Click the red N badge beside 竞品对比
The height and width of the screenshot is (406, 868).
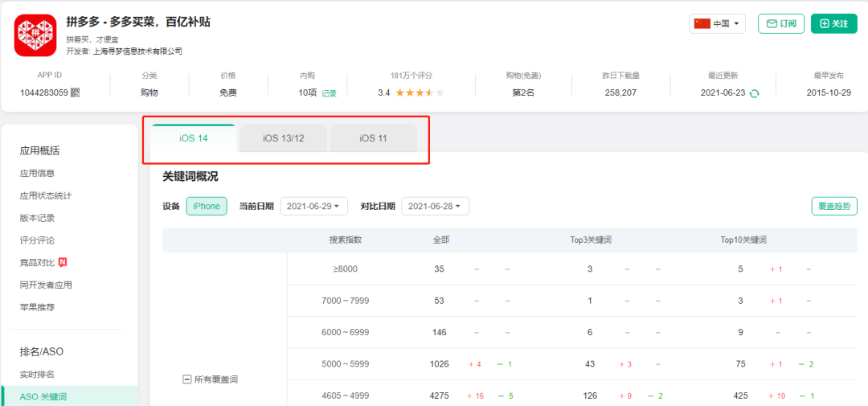(x=63, y=262)
